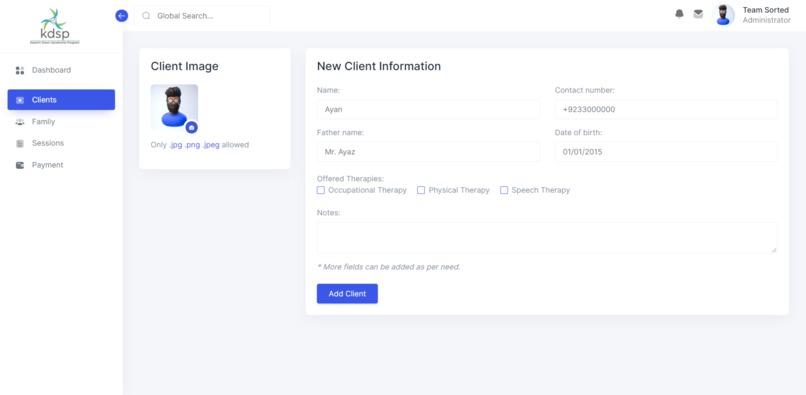Open notifications bell
Viewport: 806px width, 395px height.
tap(680, 14)
